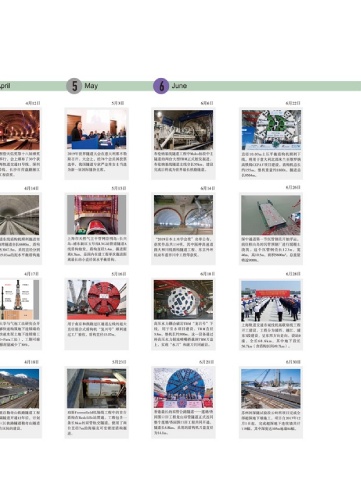The image size is (361, 480).
Task: Click the gray number 5 May circle
Action: point(74,86)
